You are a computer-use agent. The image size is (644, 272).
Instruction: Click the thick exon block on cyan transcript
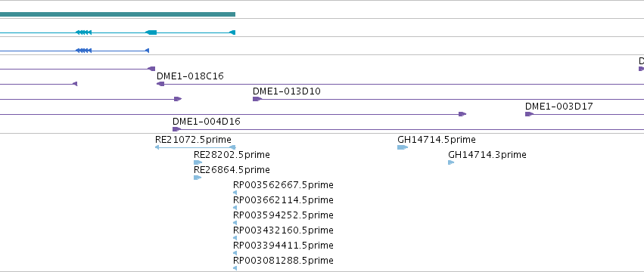tap(151, 32)
